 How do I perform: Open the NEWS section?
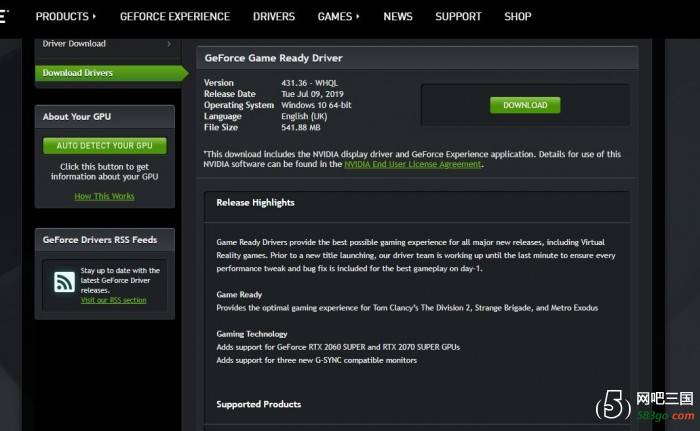click(x=398, y=17)
